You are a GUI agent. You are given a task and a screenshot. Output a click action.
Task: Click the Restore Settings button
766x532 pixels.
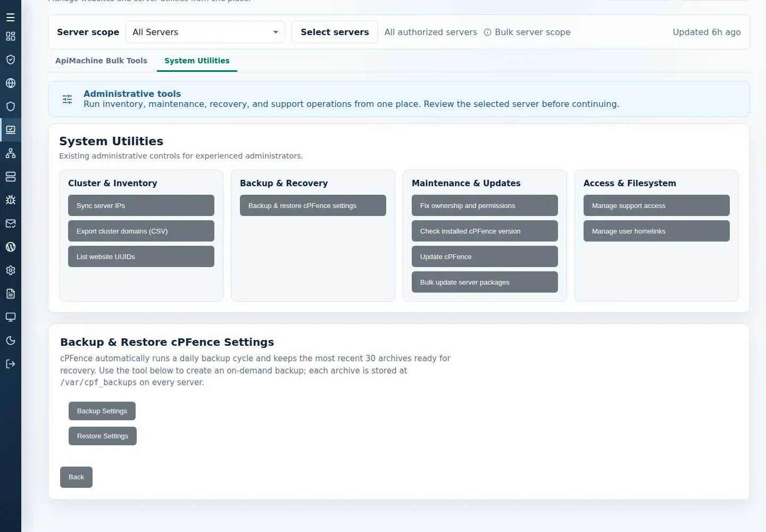pyautogui.click(x=103, y=436)
